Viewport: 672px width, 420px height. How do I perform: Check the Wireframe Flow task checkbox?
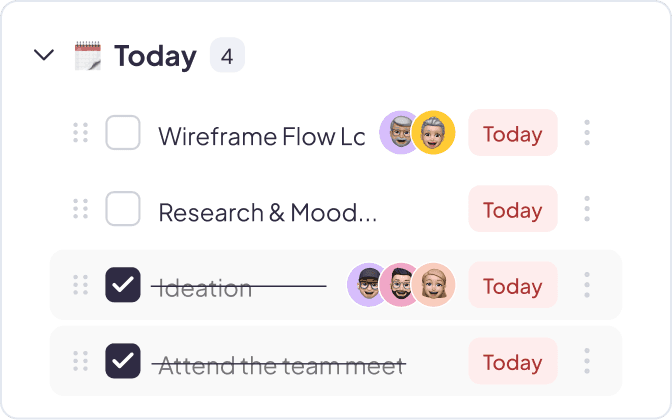[x=123, y=133]
